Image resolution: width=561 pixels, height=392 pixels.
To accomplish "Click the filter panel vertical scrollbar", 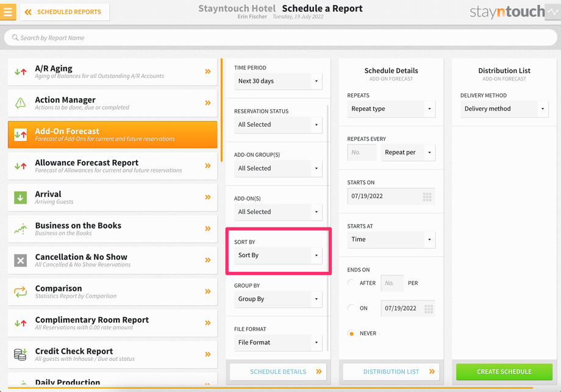I will [327, 229].
